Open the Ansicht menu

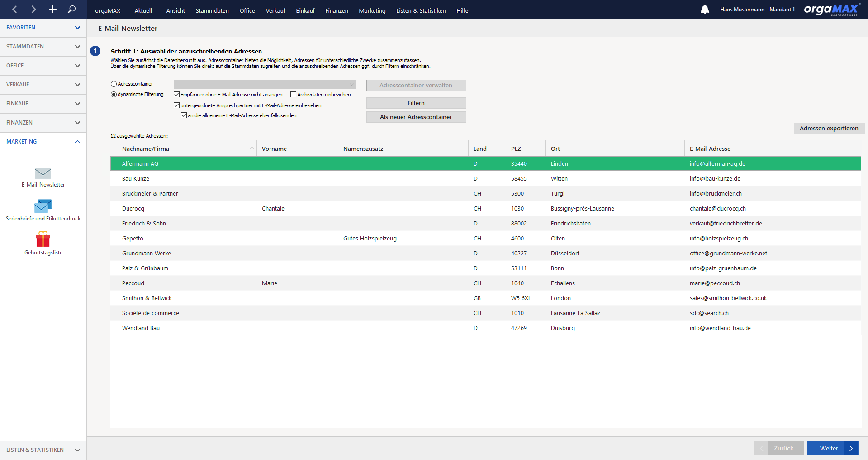[x=175, y=10]
